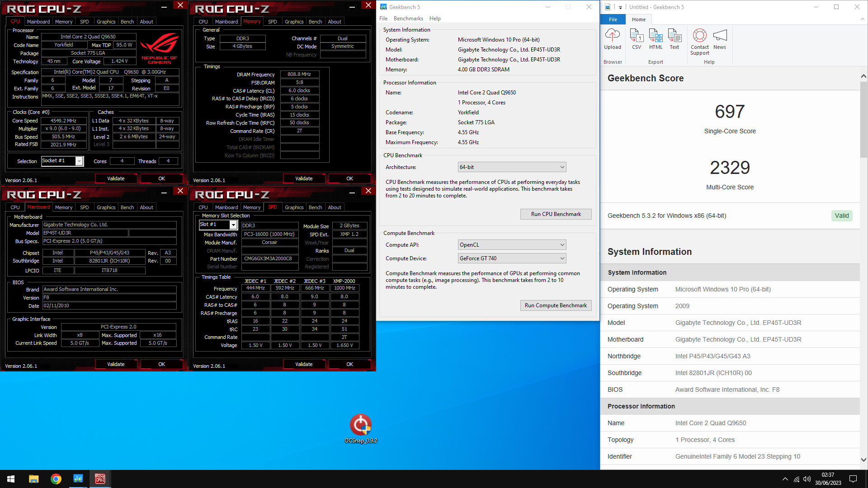Viewport: 868px width, 488px height.
Task: Click the Valid badge
Action: click(x=842, y=216)
